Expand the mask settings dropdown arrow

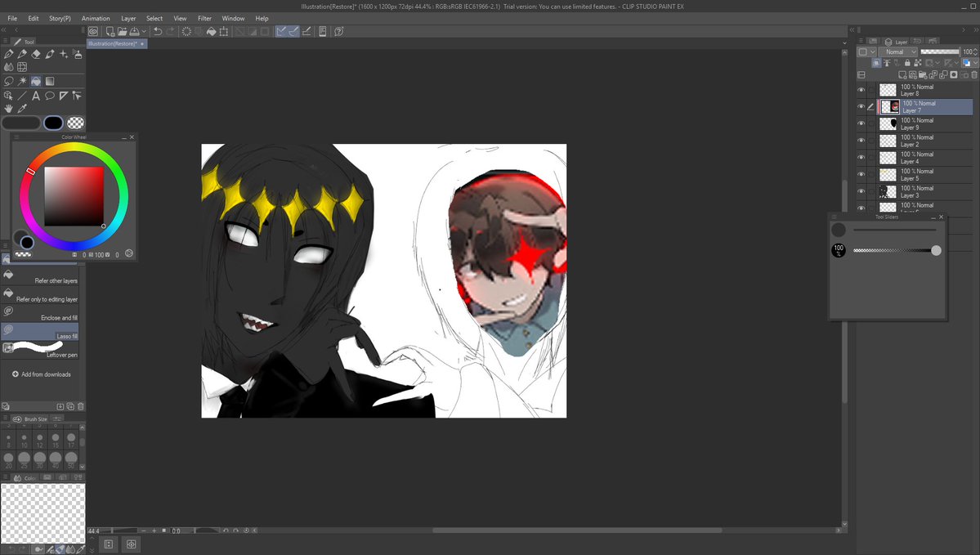(x=937, y=63)
